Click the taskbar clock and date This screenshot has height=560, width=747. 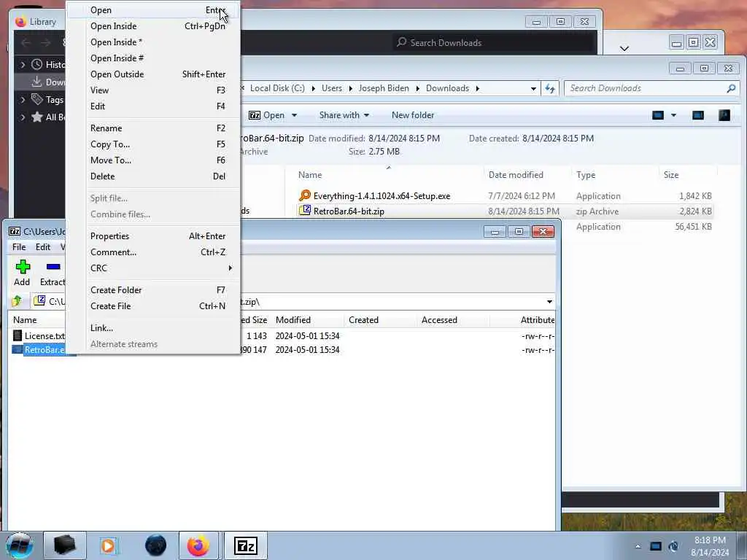pyautogui.click(x=709, y=546)
